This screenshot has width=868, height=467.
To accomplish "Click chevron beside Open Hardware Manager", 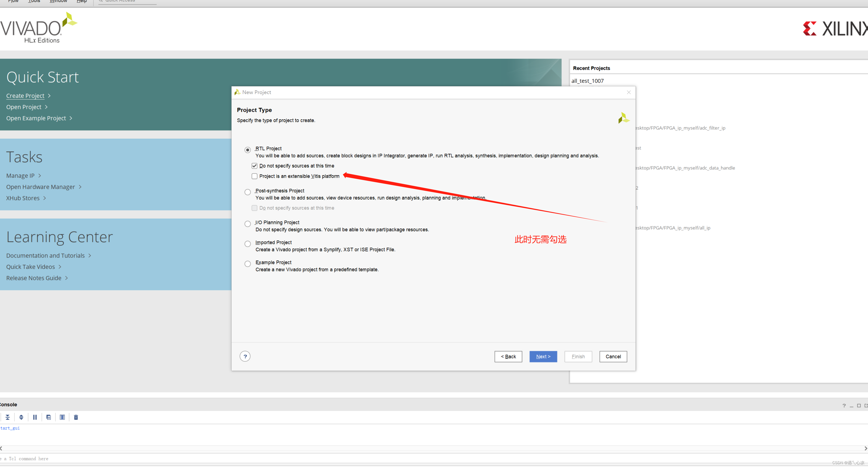I will [x=80, y=187].
